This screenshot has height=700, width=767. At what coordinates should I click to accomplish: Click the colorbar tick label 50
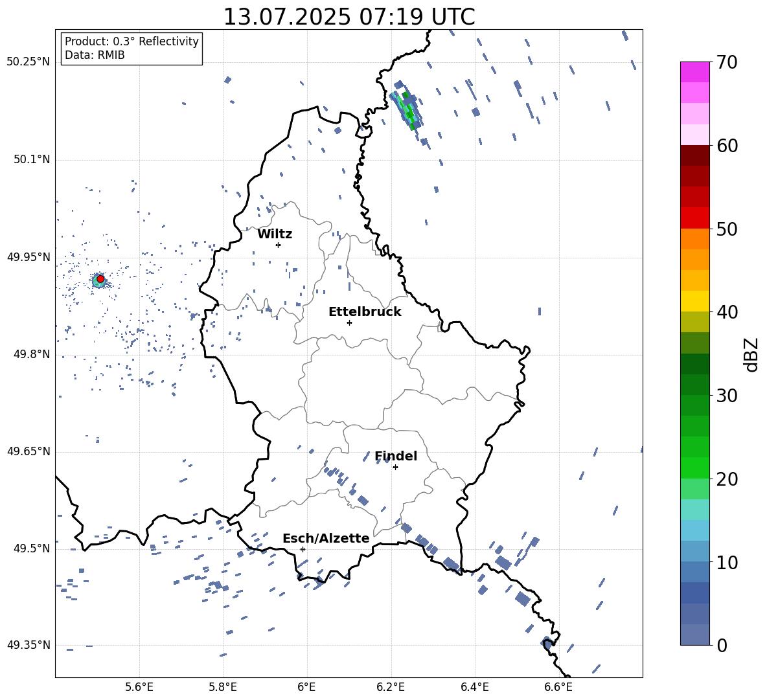tap(727, 229)
